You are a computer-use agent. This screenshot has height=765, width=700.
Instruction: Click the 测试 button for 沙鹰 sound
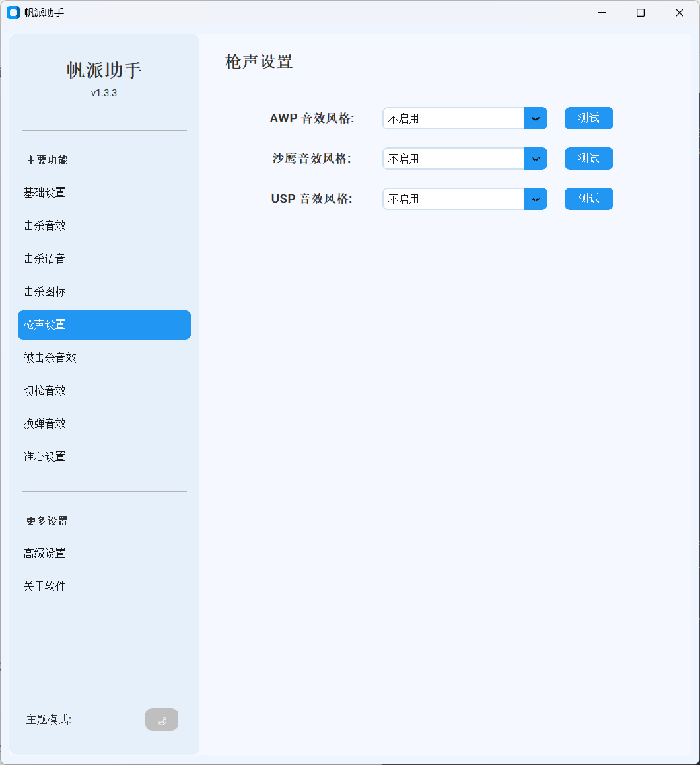click(588, 159)
